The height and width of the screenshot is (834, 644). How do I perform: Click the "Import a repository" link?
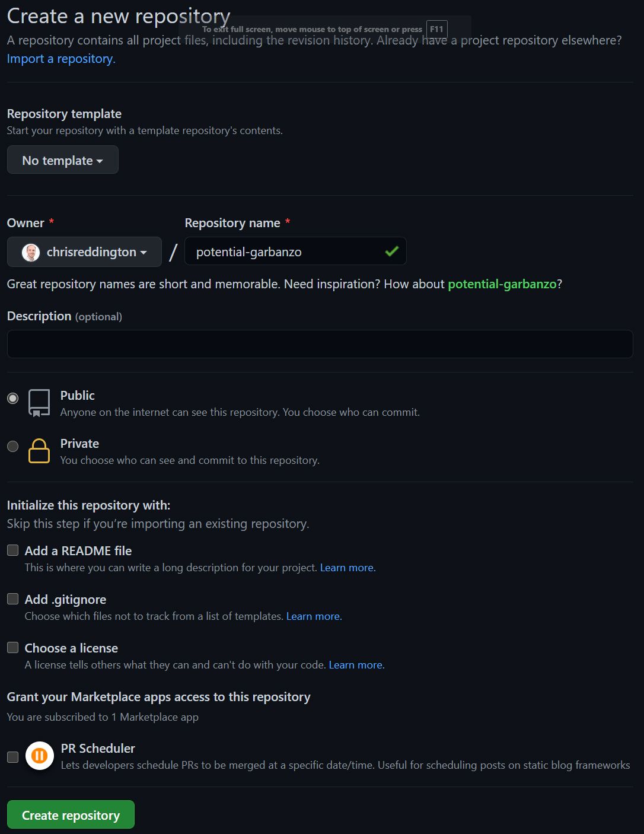tap(60, 59)
